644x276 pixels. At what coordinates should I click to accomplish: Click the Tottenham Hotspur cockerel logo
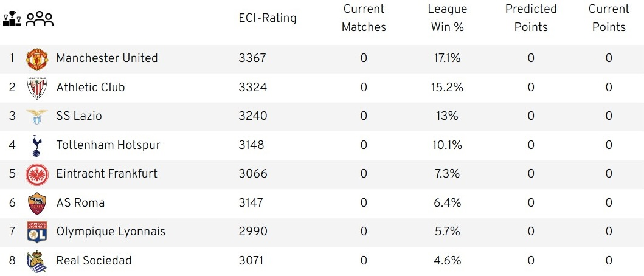coord(36,145)
